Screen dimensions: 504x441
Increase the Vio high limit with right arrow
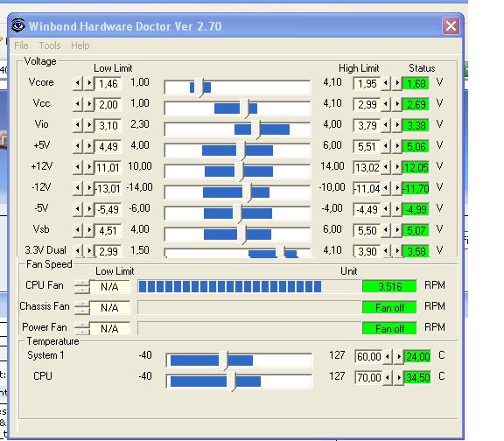(x=397, y=126)
